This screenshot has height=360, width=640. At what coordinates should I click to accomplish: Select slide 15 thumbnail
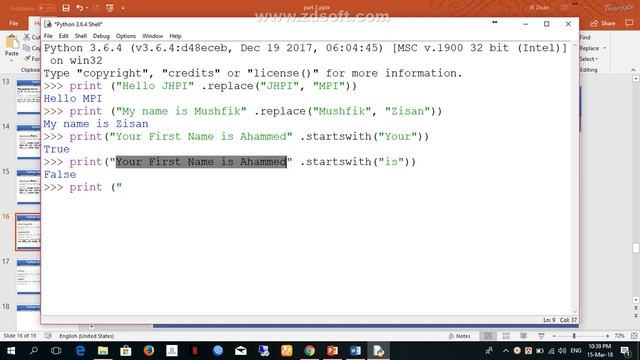click(x=29, y=187)
